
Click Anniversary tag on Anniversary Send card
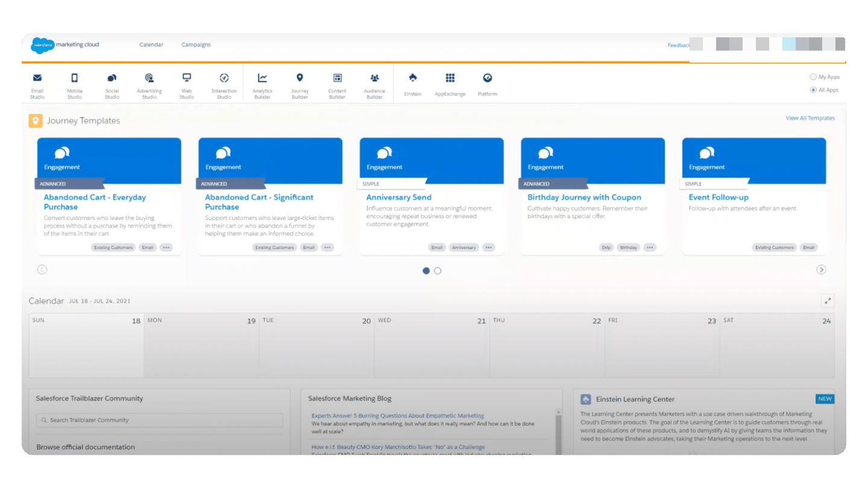[464, 248]
